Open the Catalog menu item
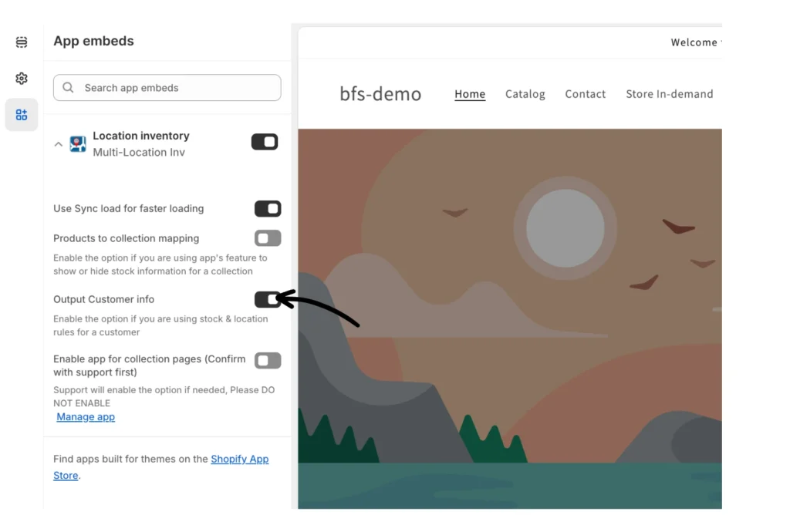 pos(525,94)
